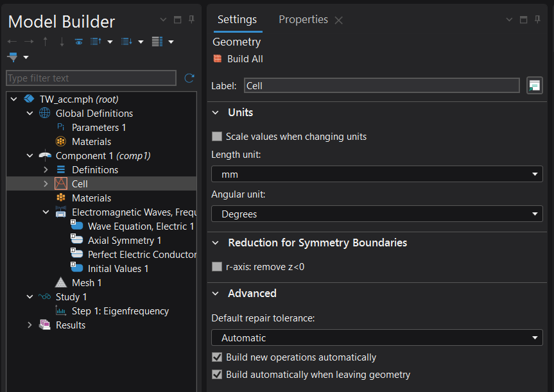The image size is (554, 392).
Task: Click the show/hide eye icon in toolbar
Action: [78, 42]
